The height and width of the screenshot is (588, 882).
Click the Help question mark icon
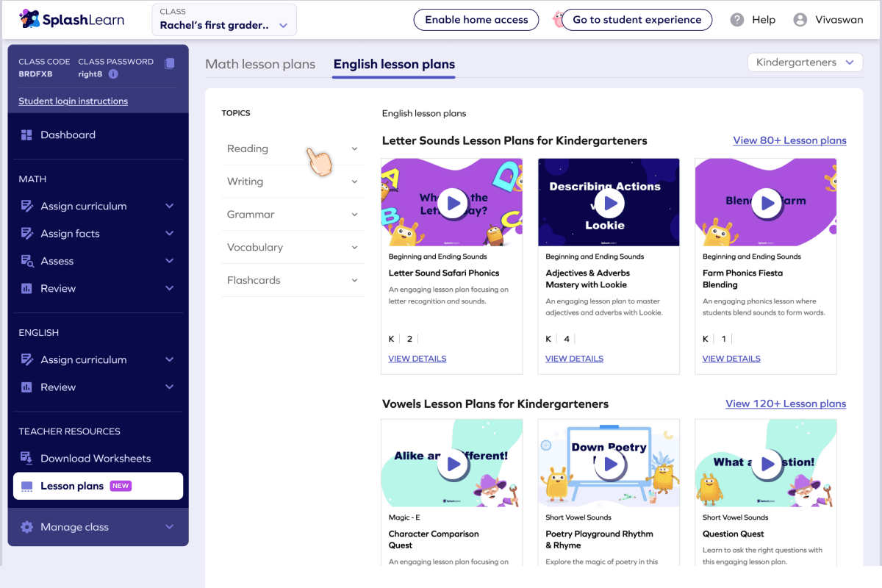[x=737, y=20]
